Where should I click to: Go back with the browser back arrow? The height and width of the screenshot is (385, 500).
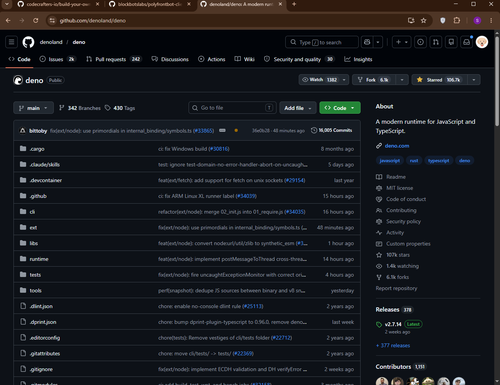tap(8, 21)
